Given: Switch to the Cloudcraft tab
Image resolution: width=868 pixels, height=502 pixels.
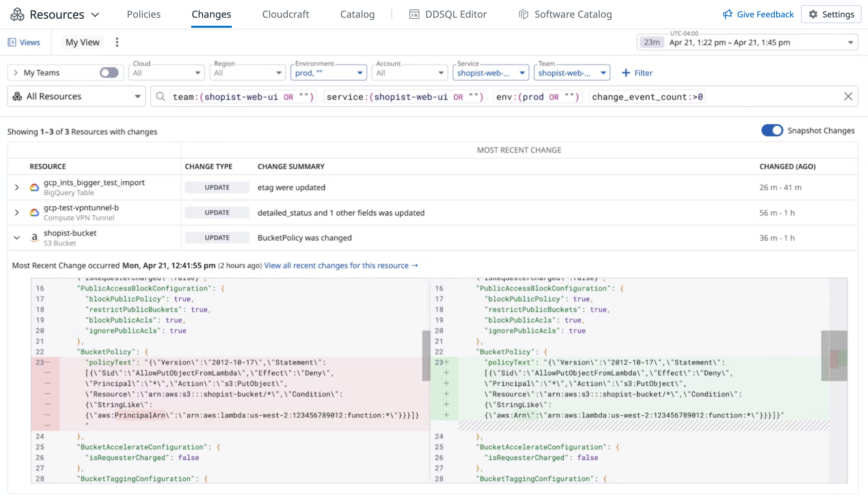Looking at the screenshot, I should 286,14.
